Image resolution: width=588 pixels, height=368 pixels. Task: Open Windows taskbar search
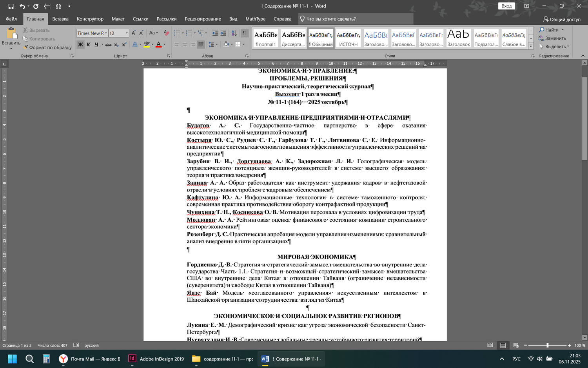pyautogui.click(x=29, y=359)
